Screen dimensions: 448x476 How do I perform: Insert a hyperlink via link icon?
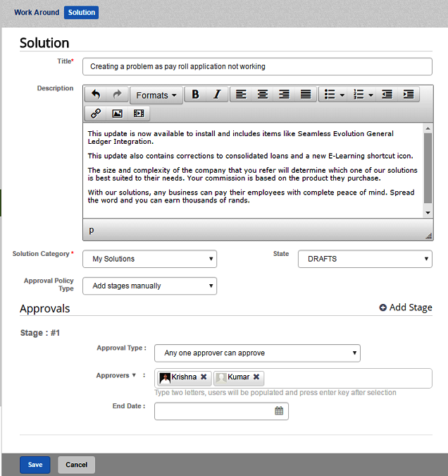click(x=96, y=114)
